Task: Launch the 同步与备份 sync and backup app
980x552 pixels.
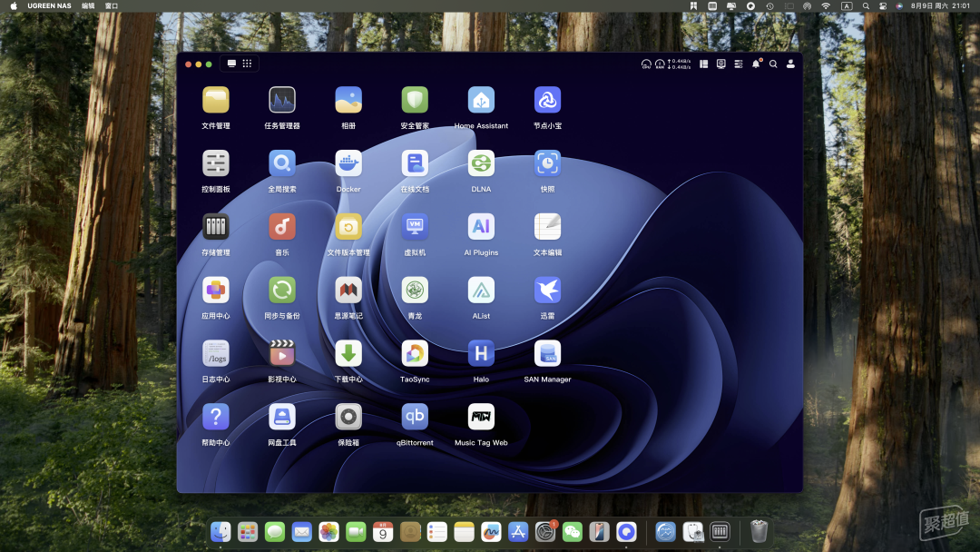Action: [282, 290]
